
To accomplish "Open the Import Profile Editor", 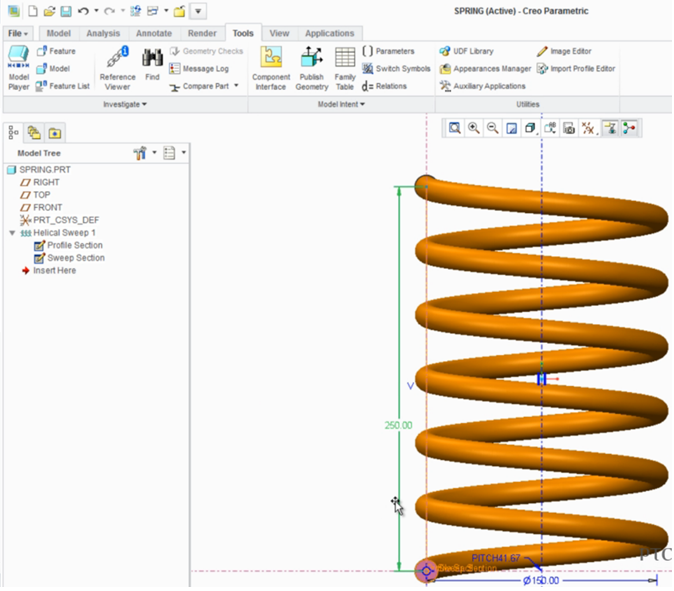I will (576, 69).
